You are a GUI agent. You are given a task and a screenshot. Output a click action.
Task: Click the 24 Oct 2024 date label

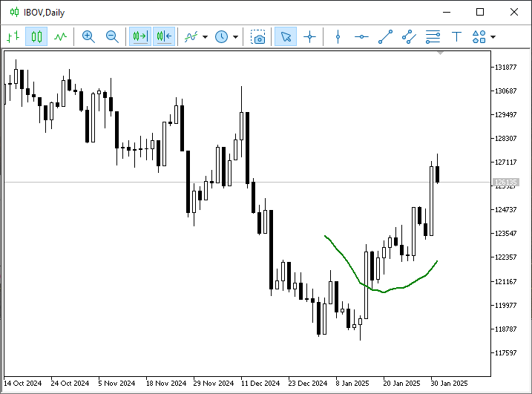(70, 383)
